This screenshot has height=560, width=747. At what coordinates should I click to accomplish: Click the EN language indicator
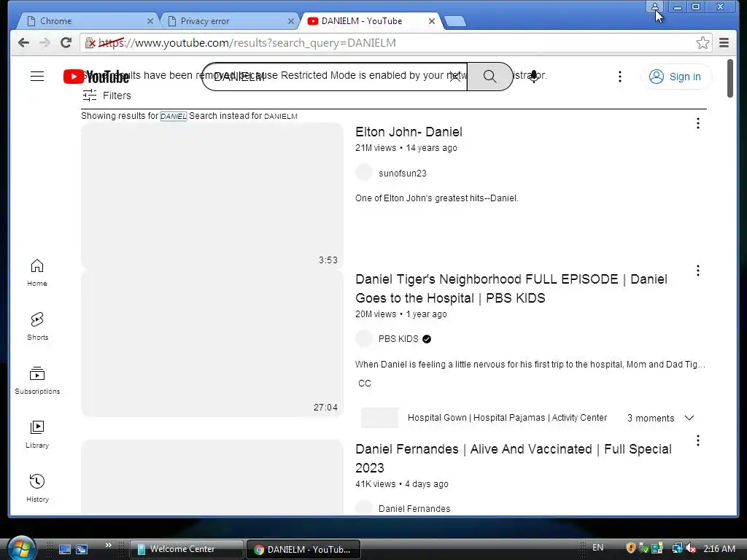(597, 548)
